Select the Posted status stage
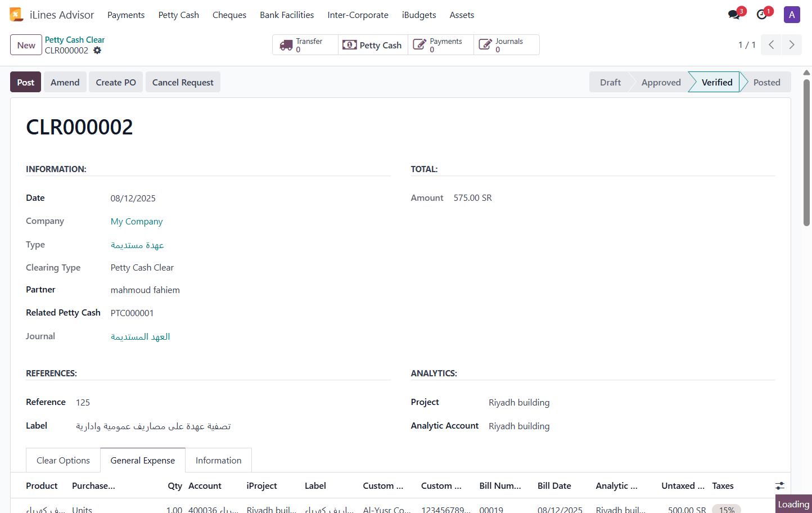The width and height of the screenshot is (812, 513). pyautogui.click(x=766, y=82)
